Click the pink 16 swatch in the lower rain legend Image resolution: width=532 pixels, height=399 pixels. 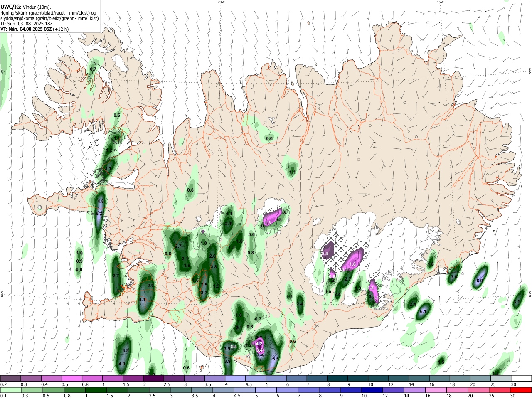click(x=436, y=390)
